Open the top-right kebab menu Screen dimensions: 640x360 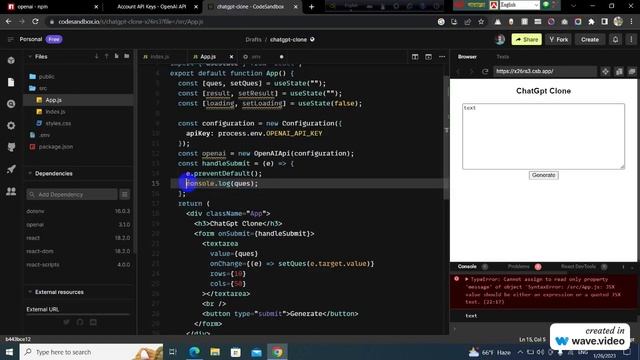631,39
